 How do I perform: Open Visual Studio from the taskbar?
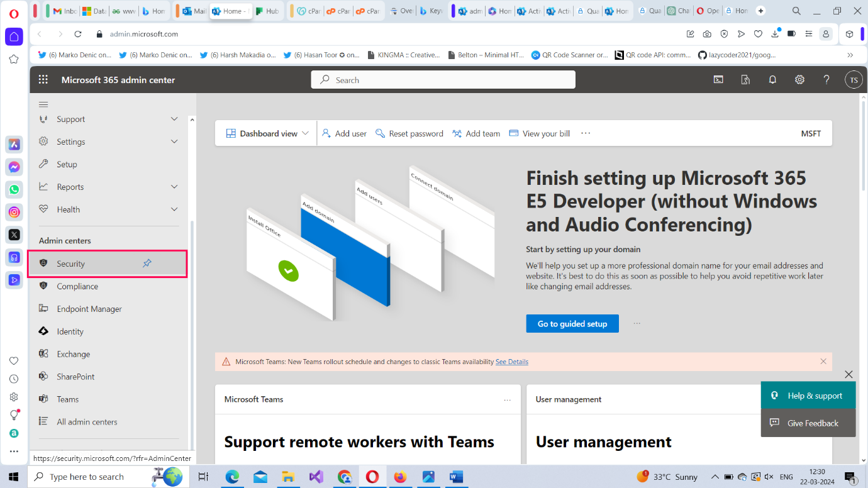click(316, 477)
